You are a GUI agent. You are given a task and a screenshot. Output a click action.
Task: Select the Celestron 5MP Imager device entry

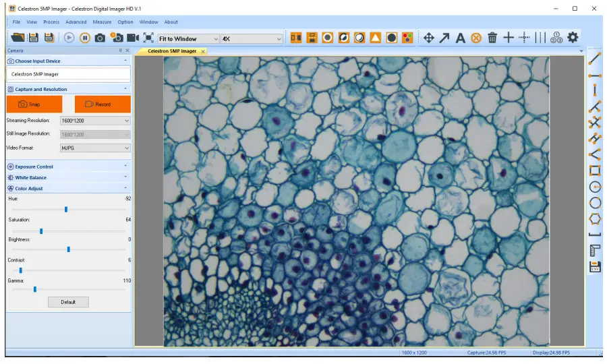69,74
